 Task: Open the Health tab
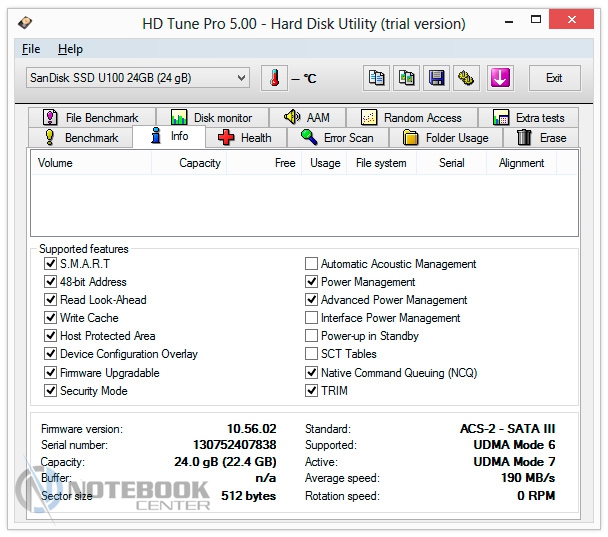pyautogui.click(x=244, y=138)
